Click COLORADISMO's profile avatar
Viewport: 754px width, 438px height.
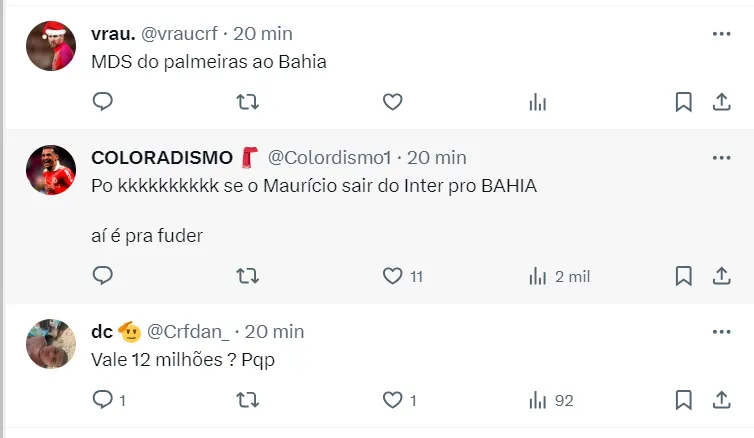tap(51, 169)
